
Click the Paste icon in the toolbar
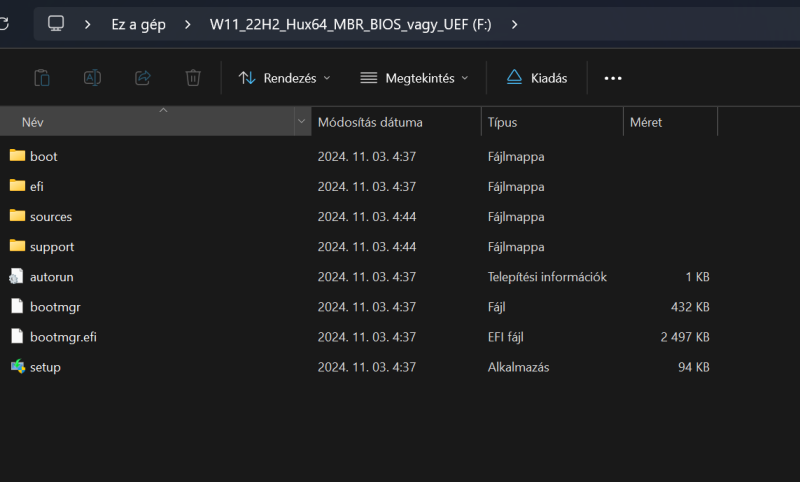tap(42, 78)
